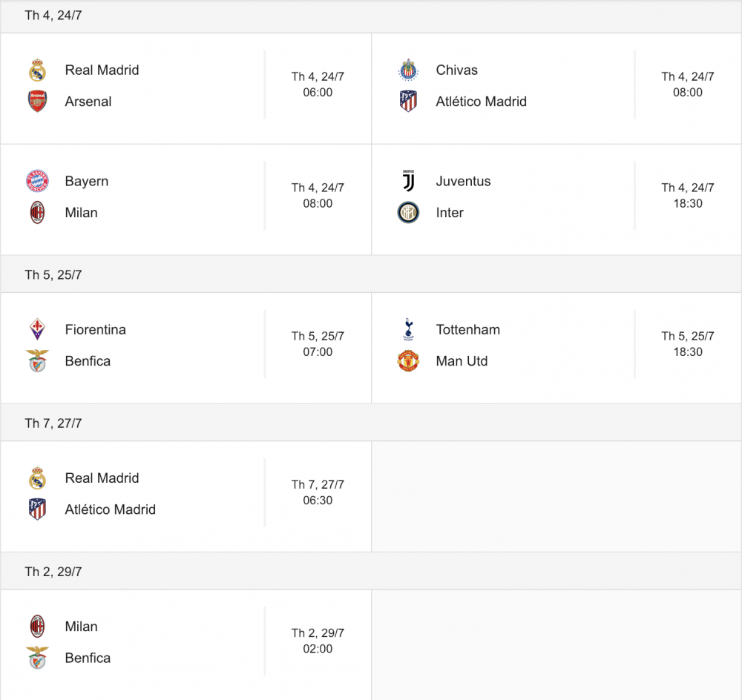Click the Inter Milan crest icon

tap(408, 213)
